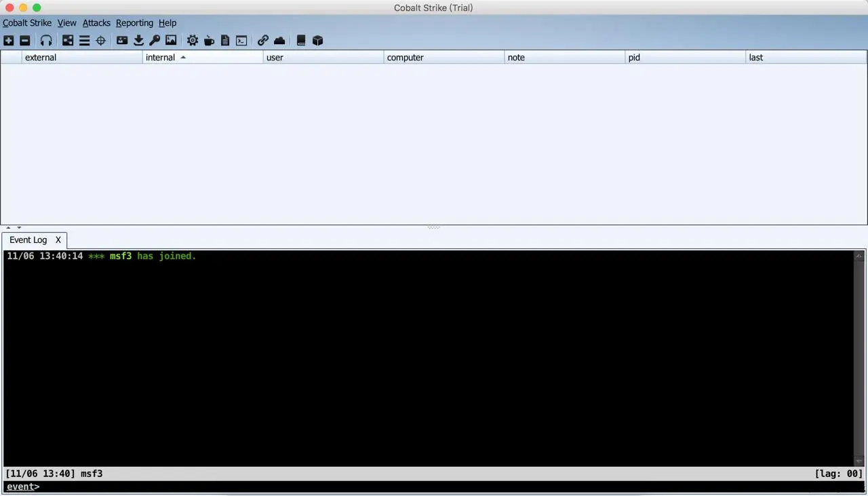Open the Listeners manager
868x496 pixels.
coord(46,41)
